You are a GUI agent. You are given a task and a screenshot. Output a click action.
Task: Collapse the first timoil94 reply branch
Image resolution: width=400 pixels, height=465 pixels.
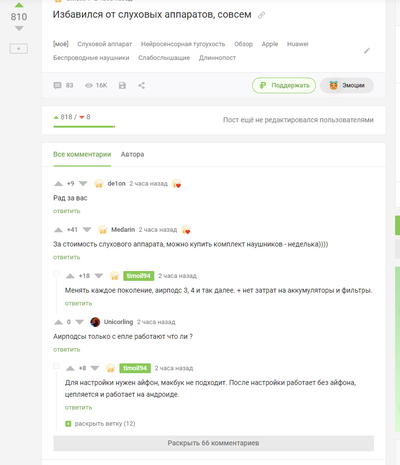pos(56,274)
